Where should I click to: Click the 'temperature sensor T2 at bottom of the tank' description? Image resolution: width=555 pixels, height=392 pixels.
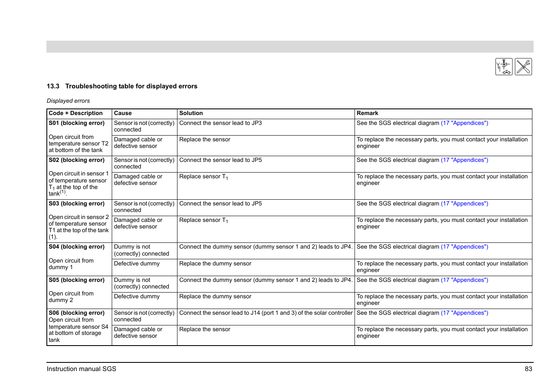coord(78,147)
